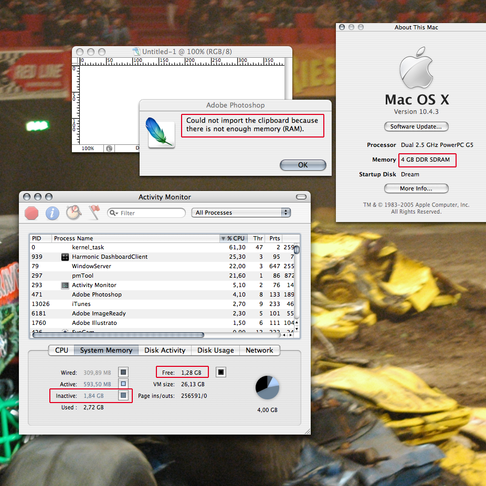Viewport: 486px width, 486px height.
Task: Click the toolbar toggle pill in Activity Monitor
Action: point(301,197)
